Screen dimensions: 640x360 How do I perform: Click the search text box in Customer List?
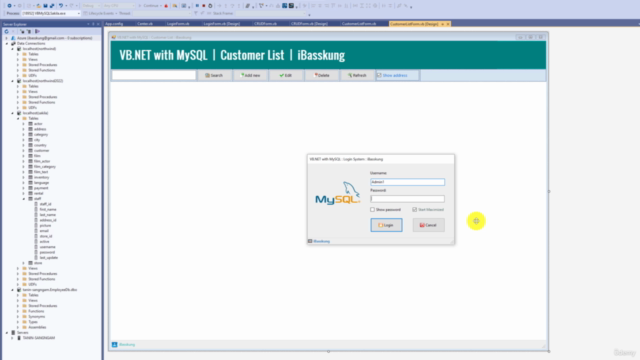pyautogui.click(x=154, y=75)
